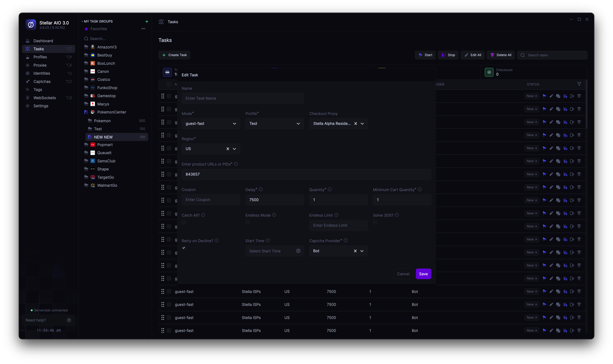This screenshot has width=613, height=364.
Task: Click the info icon beside the Delay label
Action: click(x=261, y=189)
